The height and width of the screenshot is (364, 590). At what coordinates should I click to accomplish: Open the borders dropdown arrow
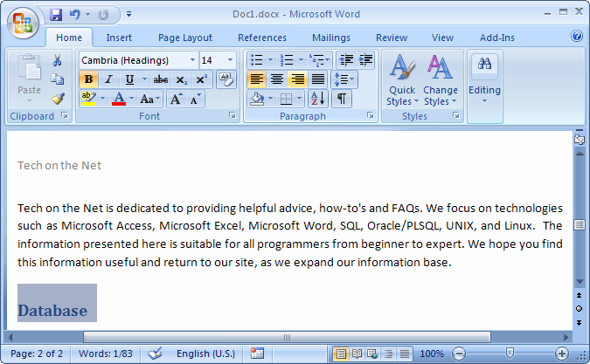[299, 99]
